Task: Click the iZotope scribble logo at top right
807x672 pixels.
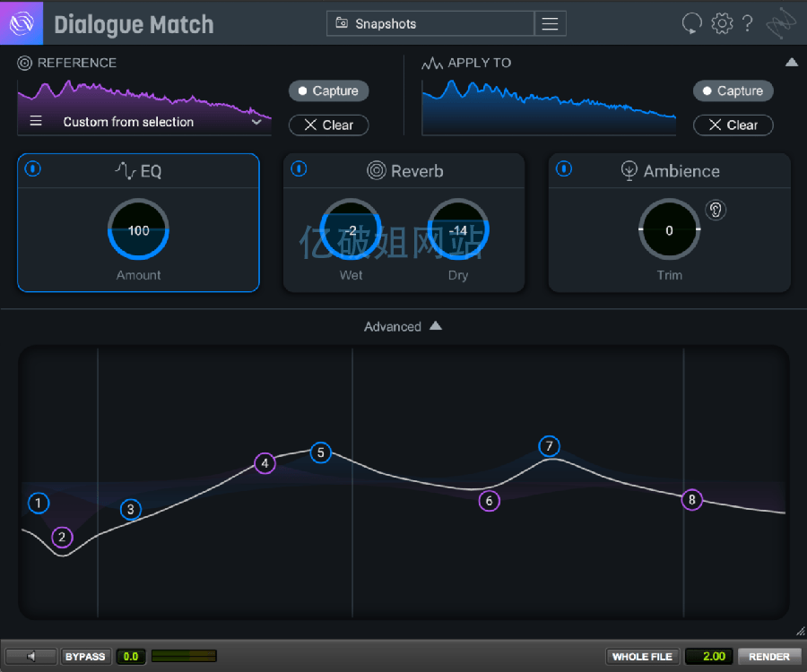Action: pos(781,23)
